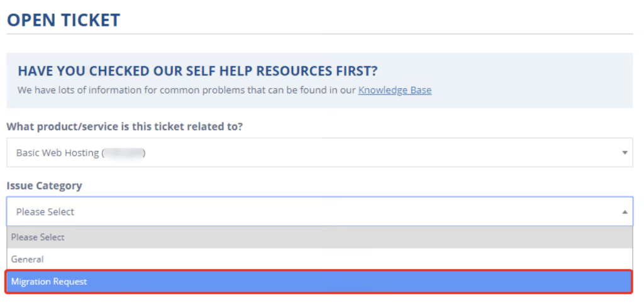Click the empty right area of Migration Request row
644x303 pixels.
point(440,282)
